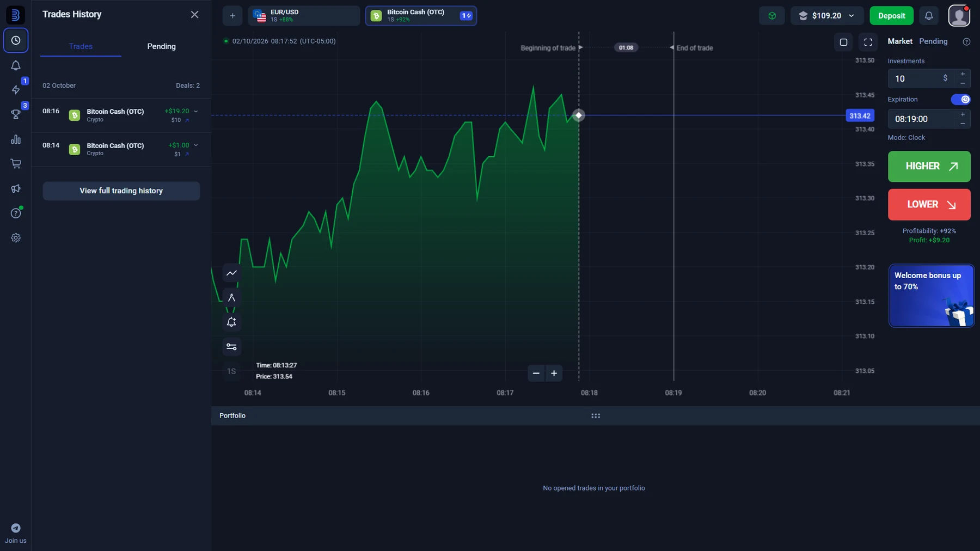Open the drawing tools icon on chart
Image resolution: width=980 pixels, height=551 pixels.
tap(231, 297)
